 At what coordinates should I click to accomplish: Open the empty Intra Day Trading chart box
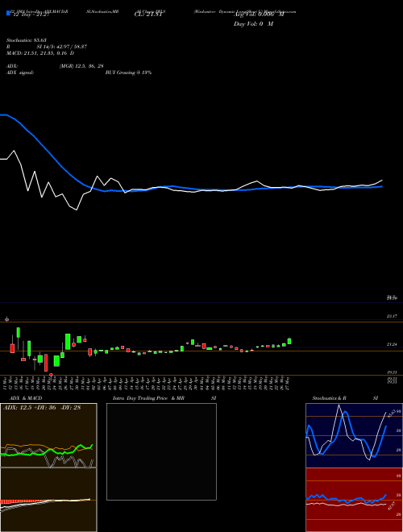[x=161, y=451]
